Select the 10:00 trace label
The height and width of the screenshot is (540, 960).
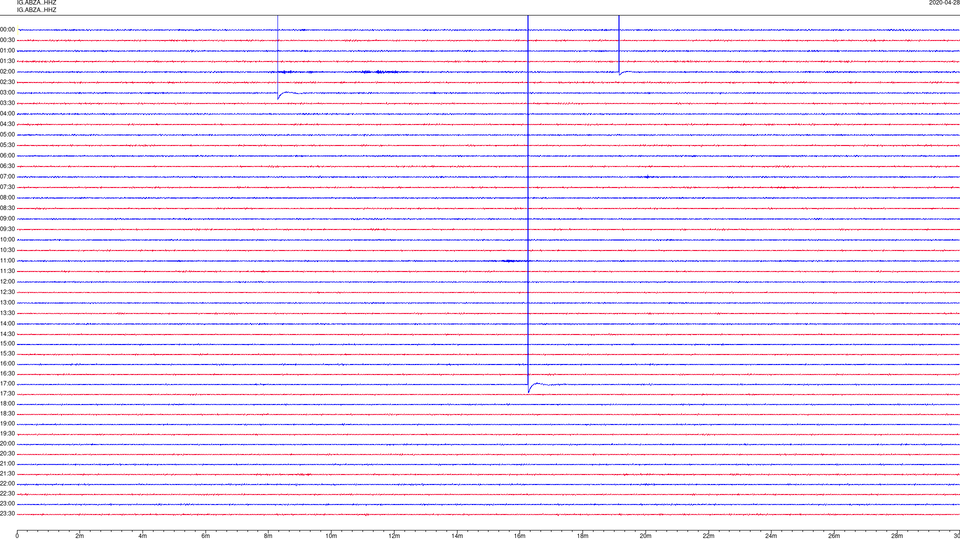point(7,240)
